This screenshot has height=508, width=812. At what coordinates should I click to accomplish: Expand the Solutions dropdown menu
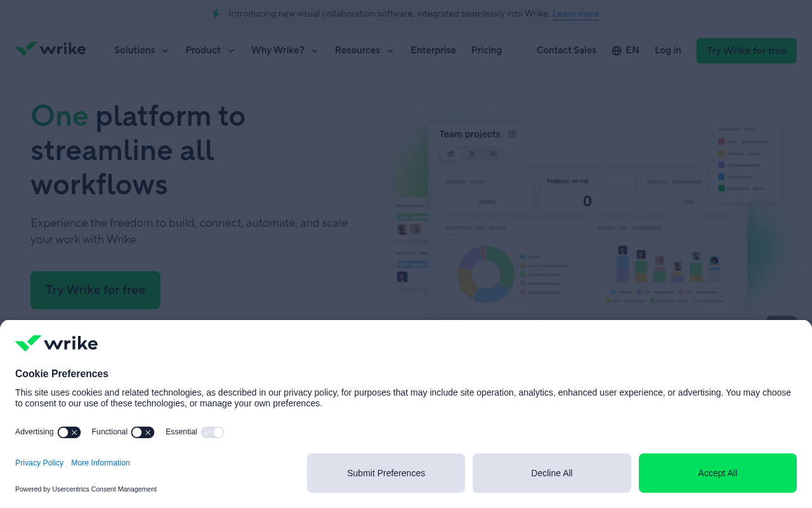click(x=141, y=51)
